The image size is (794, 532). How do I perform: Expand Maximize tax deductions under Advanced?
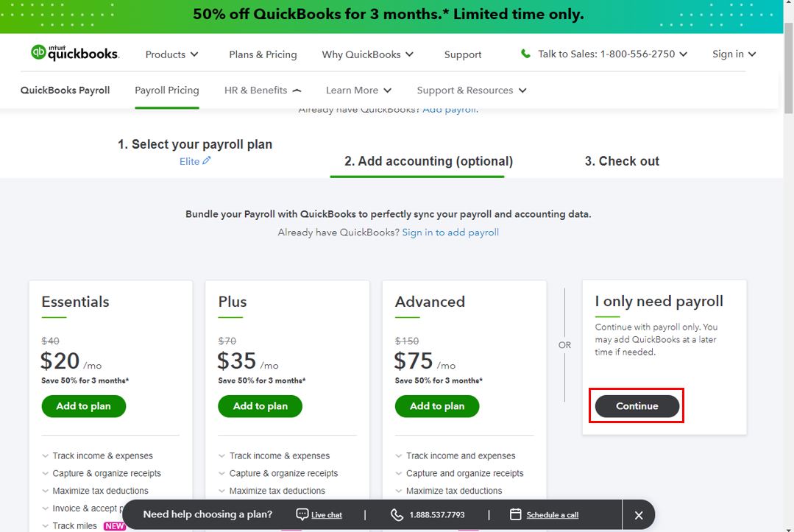pyautogui.click(x=449, y=491)
